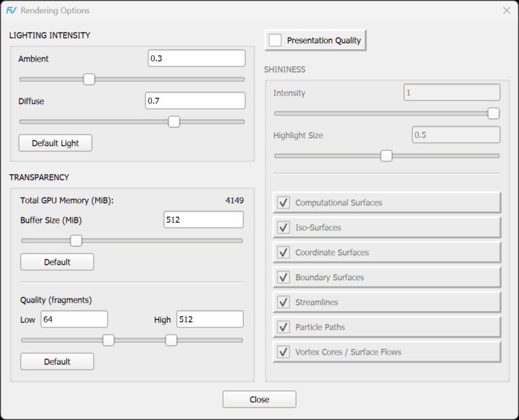Click the LIGHTING INTENSITY heading
The height and width of the screenshot is (420, 519).
coord(49,35)
